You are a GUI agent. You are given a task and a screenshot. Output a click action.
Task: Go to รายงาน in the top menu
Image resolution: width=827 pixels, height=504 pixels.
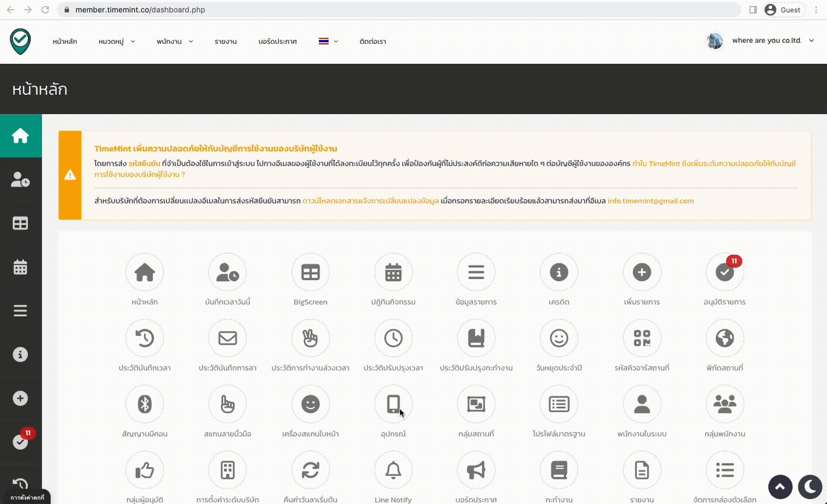pos(225,42)
